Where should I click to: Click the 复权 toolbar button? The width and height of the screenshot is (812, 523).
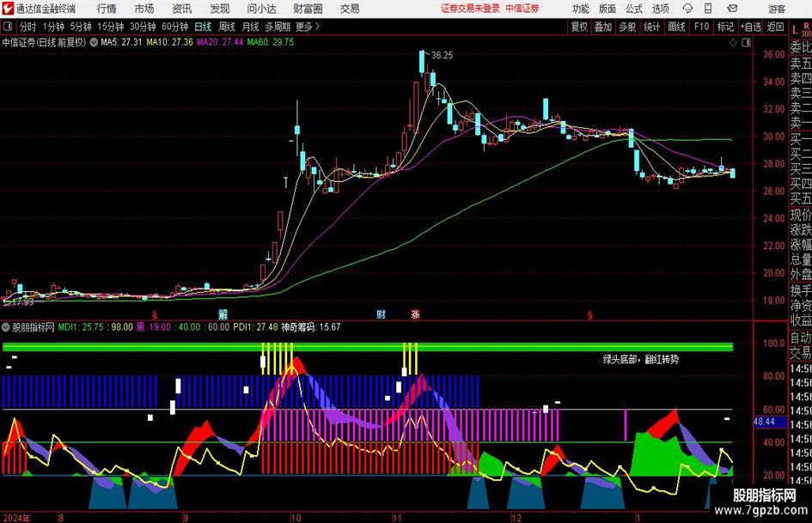[579, 27]
